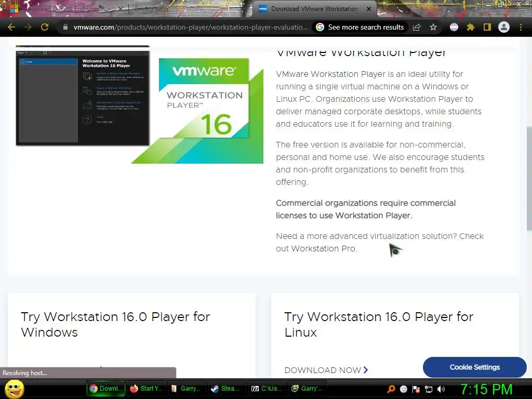532x399 pixels.
Task: Open the network tray icon
Action: (x=429, y=389)
